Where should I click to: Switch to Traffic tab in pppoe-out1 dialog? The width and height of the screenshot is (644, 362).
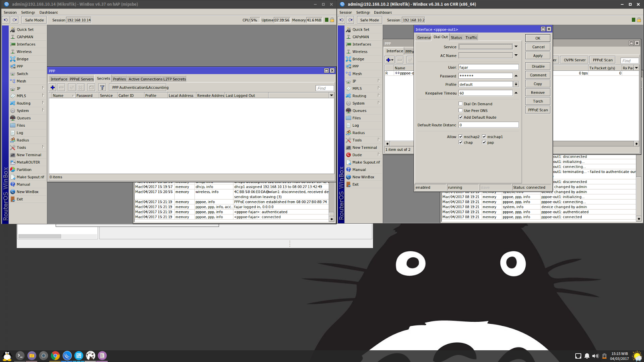(471, 37)
